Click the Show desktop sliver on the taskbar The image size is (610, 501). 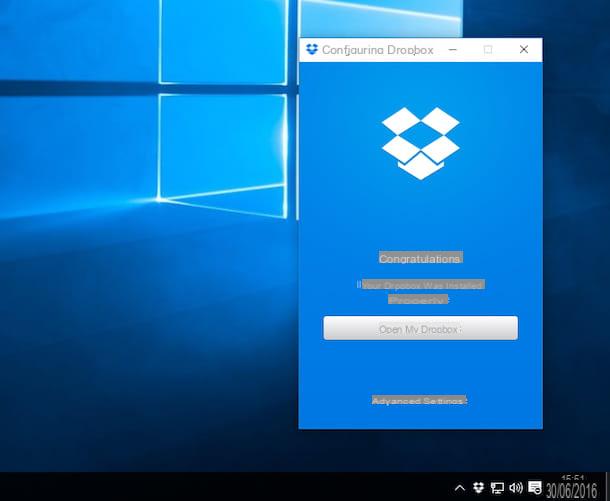607,487
